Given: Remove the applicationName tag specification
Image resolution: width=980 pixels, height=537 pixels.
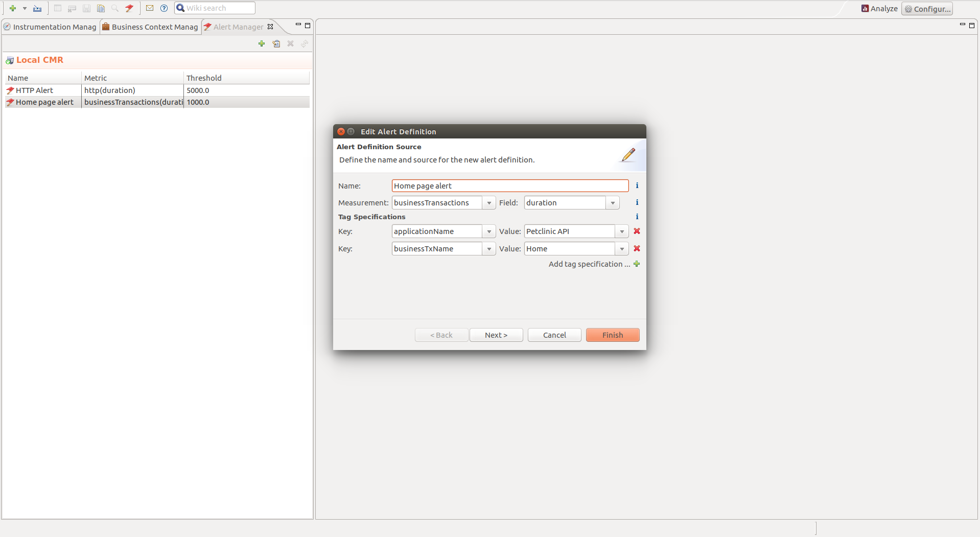Looking at the screenshot, I should coord(637,231).
